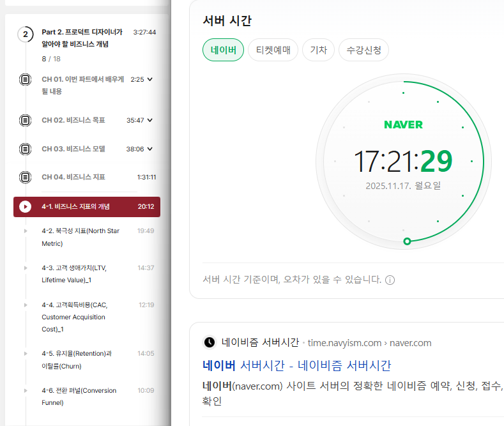Click the 3:27:44 total duration
The height and width of the screenshot is (426, 504).
144,32
